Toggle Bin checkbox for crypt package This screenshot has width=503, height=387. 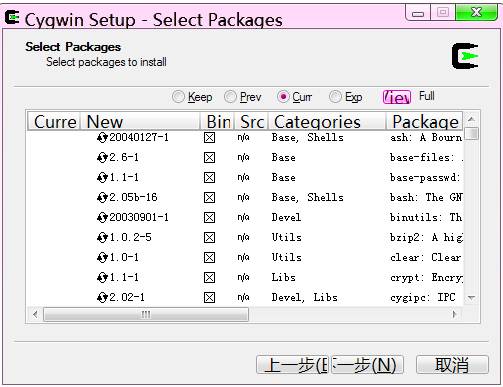tap(209, 277)
